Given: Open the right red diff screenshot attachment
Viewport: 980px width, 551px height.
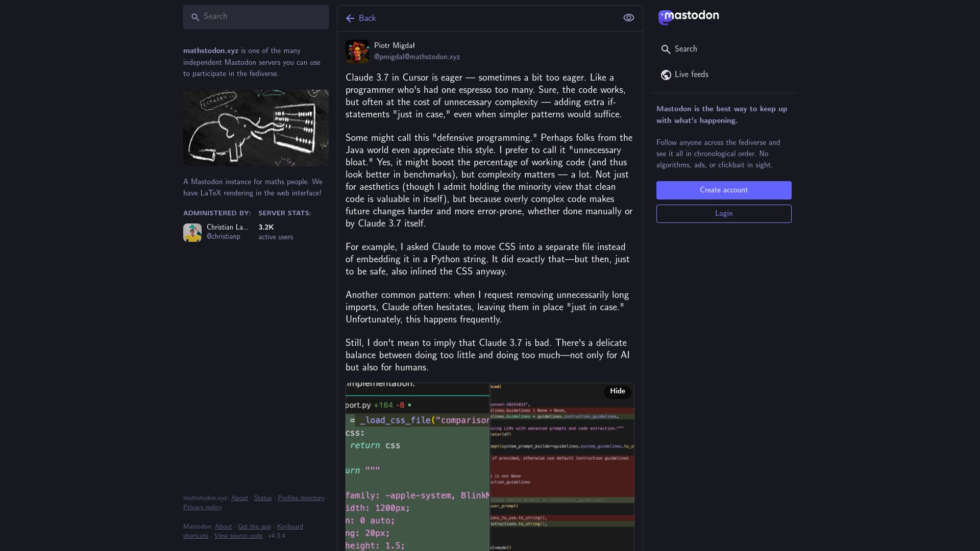Looking at the screenshot, I should coord(562,467).
